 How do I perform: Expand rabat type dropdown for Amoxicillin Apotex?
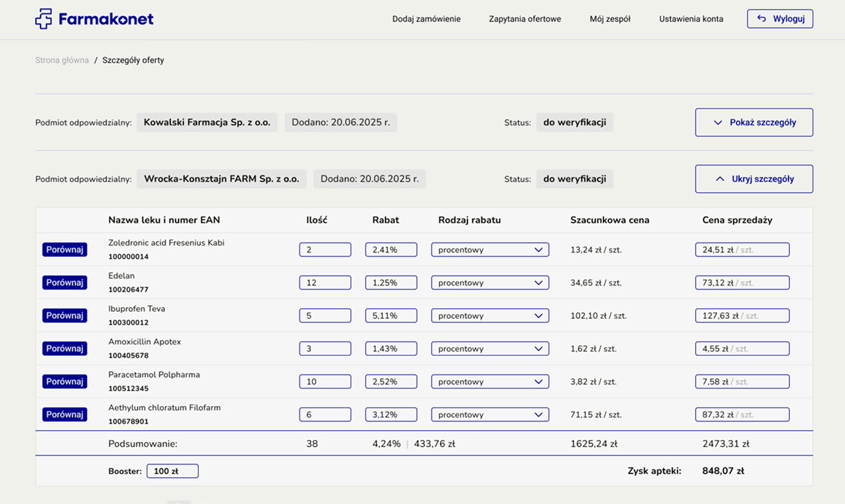point(489,349)
